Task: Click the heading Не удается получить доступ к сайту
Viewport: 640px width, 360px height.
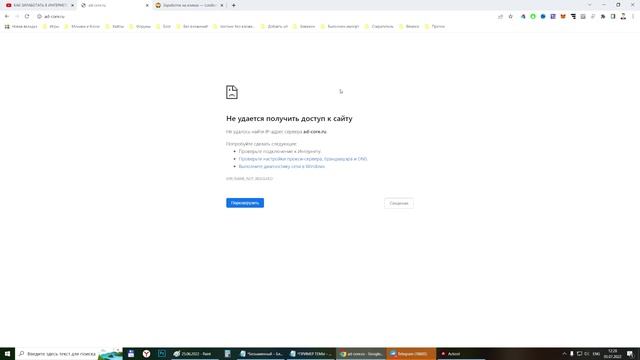Action: [x=289, y=118]
